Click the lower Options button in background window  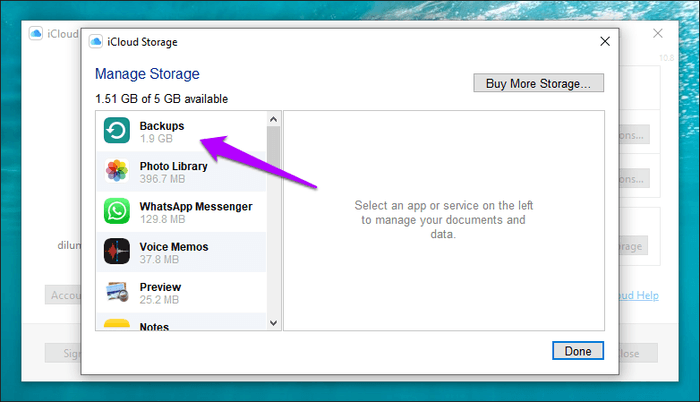(634, 179)
